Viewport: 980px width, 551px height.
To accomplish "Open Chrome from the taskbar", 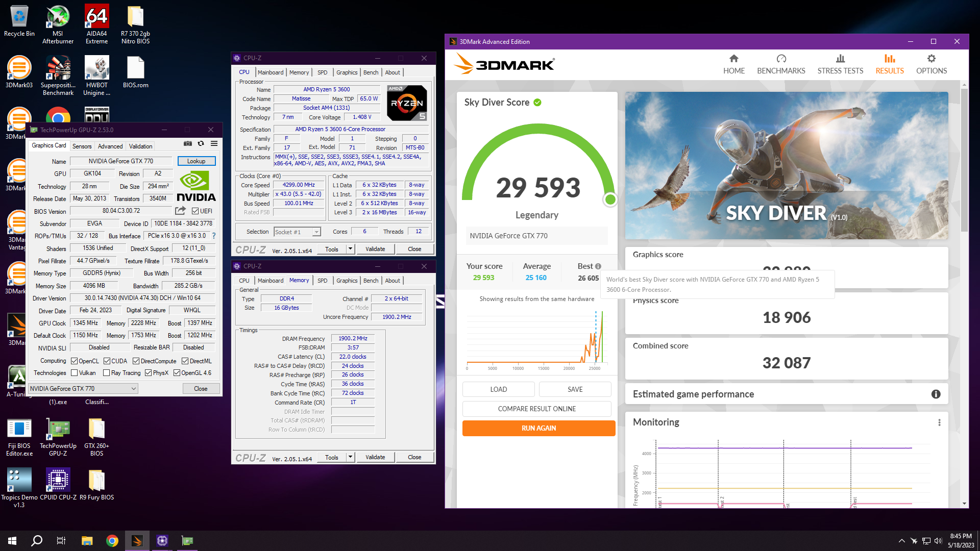I will [112, 541].
